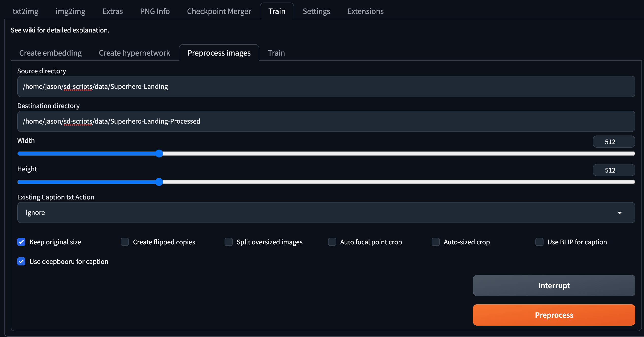The width and height of the screenshot is (644, 337).
Task: Click the Height slider handle
Action: 159,182
